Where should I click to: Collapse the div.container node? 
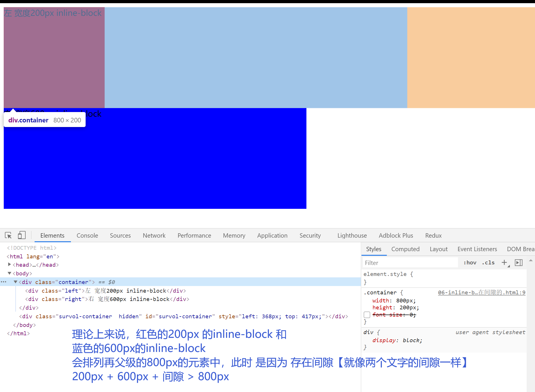(15, 282)
